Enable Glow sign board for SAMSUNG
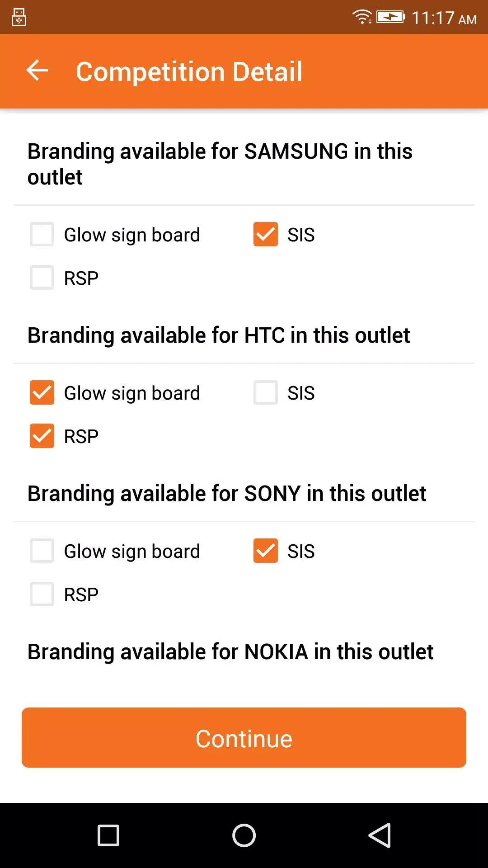This screenshot has height=868, width=488. pyautogui.click(x=42, y=234)
